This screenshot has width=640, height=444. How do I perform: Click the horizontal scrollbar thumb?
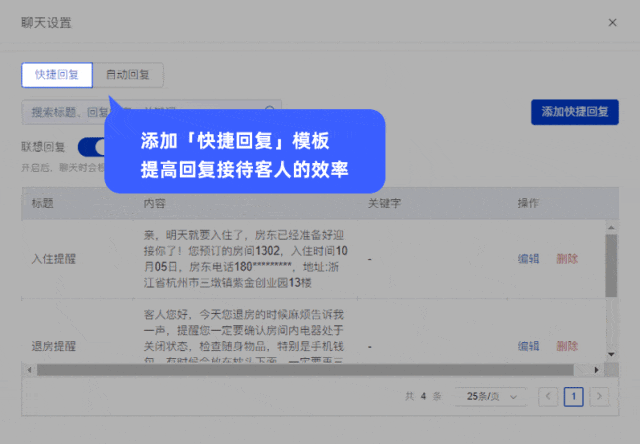coord(305,370)
